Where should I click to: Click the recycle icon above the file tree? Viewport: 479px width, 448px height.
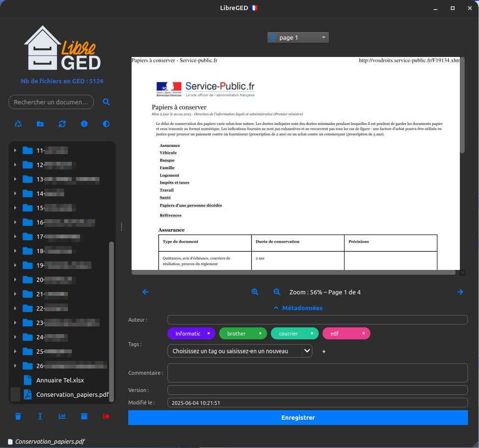pos(18,124)
